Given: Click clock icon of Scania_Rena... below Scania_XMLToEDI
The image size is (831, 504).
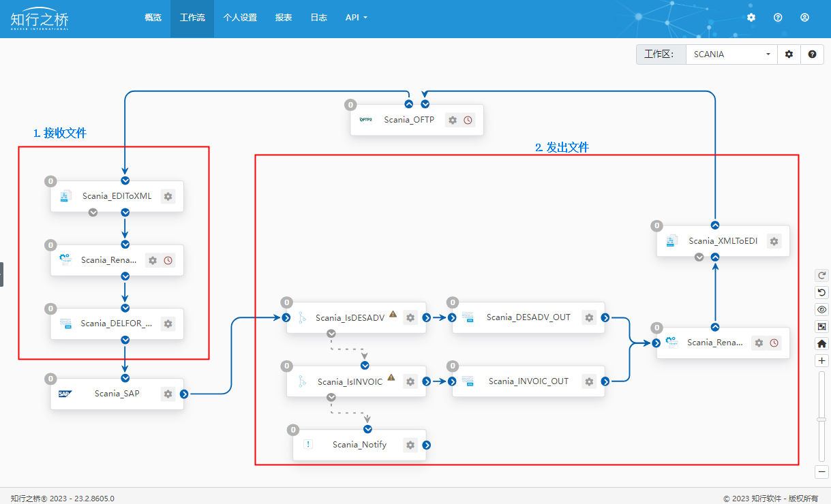Looking at the screenshot, I should tap(774, 343).
